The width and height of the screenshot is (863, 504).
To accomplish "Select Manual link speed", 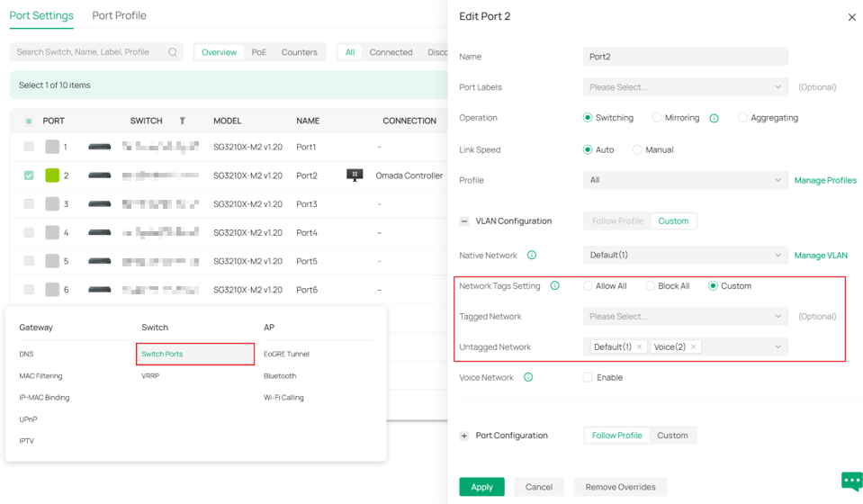I will [x=637, y=149].
